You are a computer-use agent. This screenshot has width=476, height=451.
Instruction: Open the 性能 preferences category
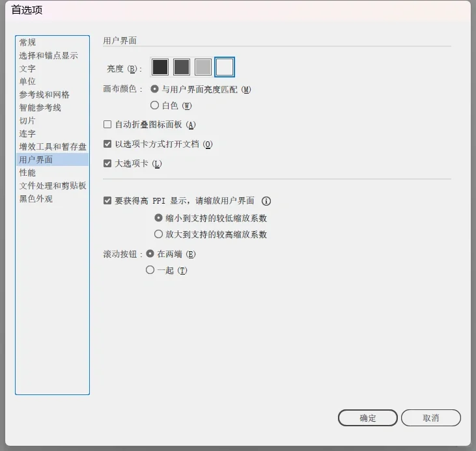tap(52, 172)
